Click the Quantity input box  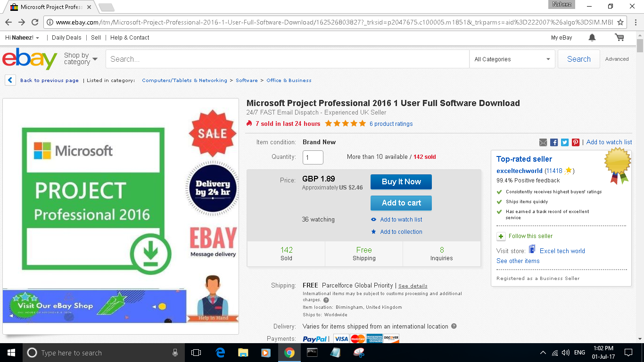pos(313,157)
